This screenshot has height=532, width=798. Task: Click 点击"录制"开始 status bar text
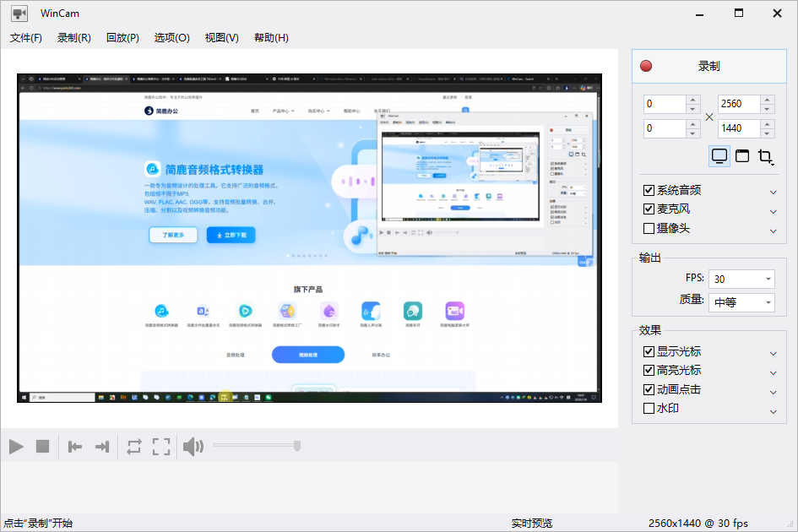38,524
